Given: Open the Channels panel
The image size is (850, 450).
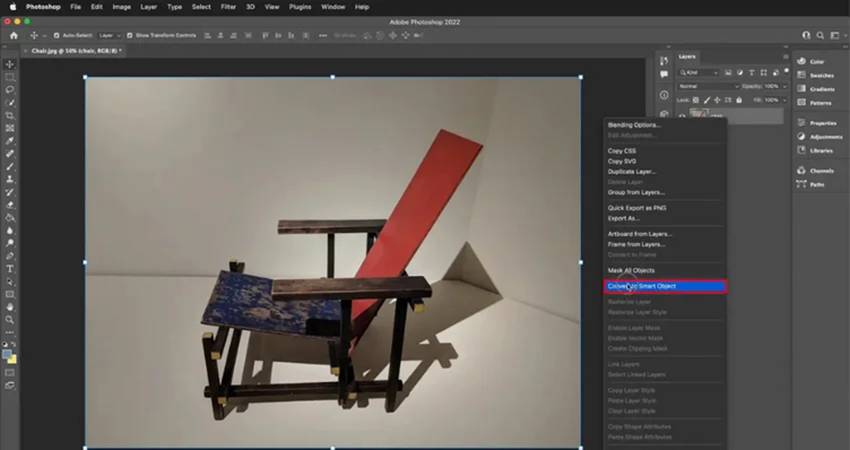Looking at the screenshot, I should point(815,171).
